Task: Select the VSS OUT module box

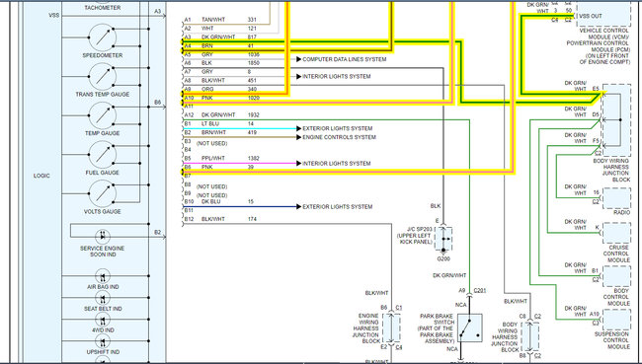Action: 603,14
